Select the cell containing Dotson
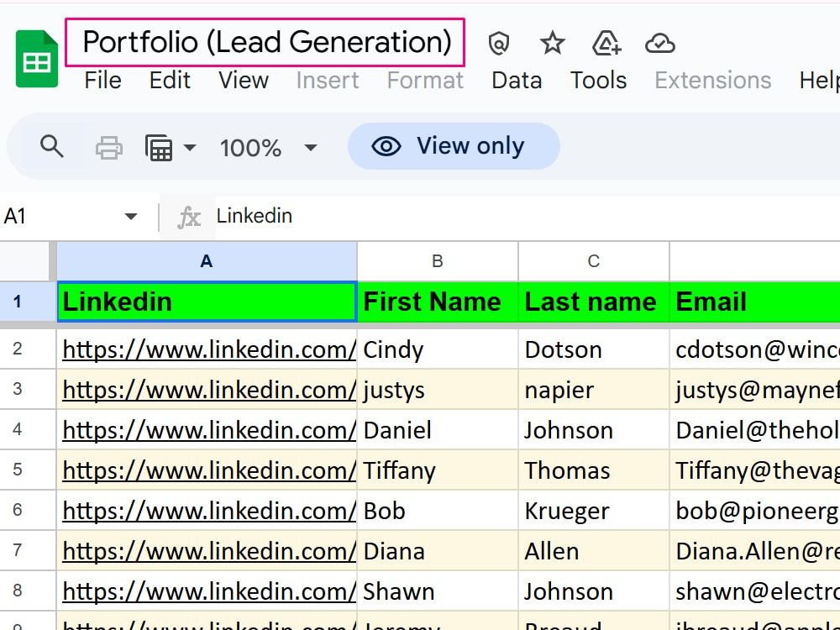 [x=594, y=349]
